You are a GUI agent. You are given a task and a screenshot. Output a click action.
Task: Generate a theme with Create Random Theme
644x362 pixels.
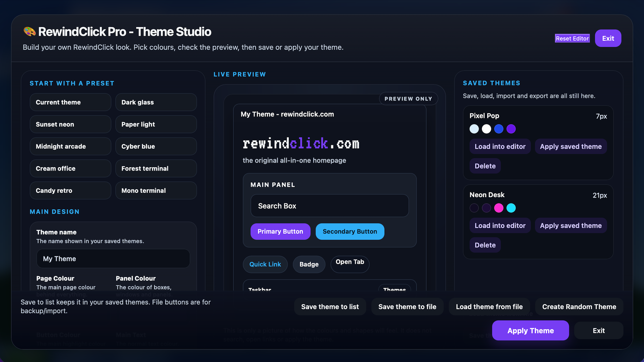pyautogui.click(x=579, y=307)
